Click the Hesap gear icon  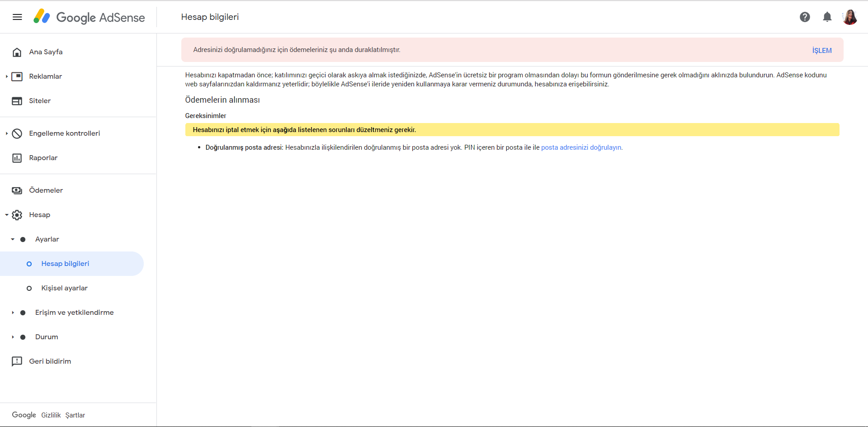point(17,215)
